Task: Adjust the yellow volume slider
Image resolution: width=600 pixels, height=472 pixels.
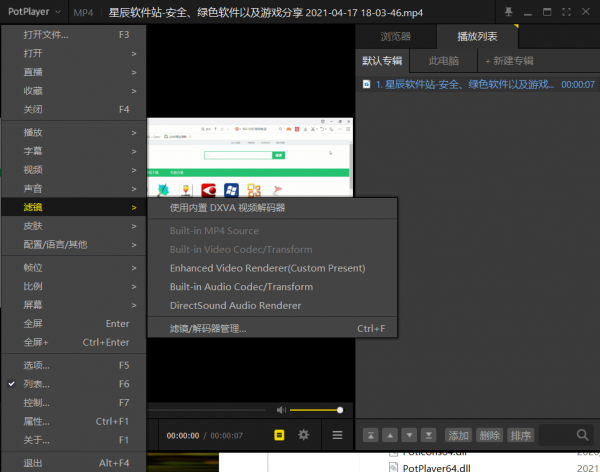Action: tap(318, 409)
